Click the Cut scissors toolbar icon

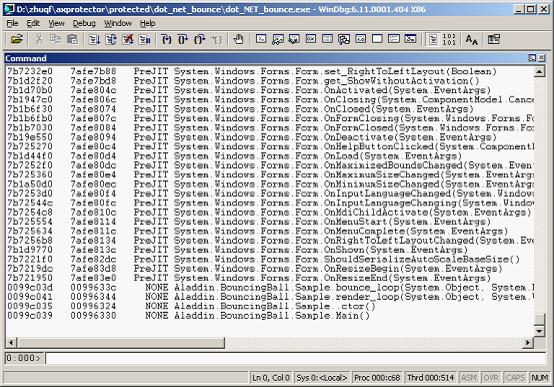click(39, 39)
